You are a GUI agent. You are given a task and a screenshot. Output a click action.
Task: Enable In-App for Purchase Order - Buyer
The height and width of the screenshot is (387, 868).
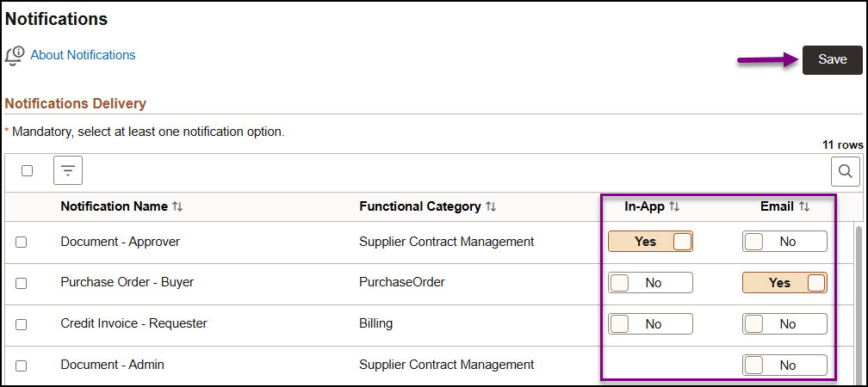tap(650, 282)
